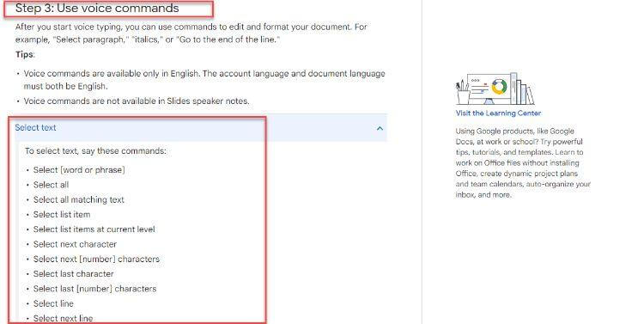The width and height of the screenshot is (644, 324).
Task: Click the "Select line" command text
Action: tap(53, 303)
